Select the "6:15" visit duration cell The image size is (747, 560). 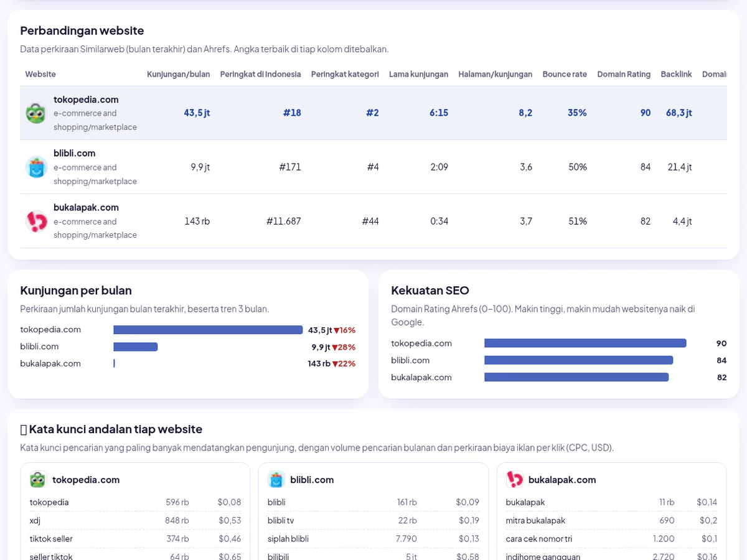[439, 113]
